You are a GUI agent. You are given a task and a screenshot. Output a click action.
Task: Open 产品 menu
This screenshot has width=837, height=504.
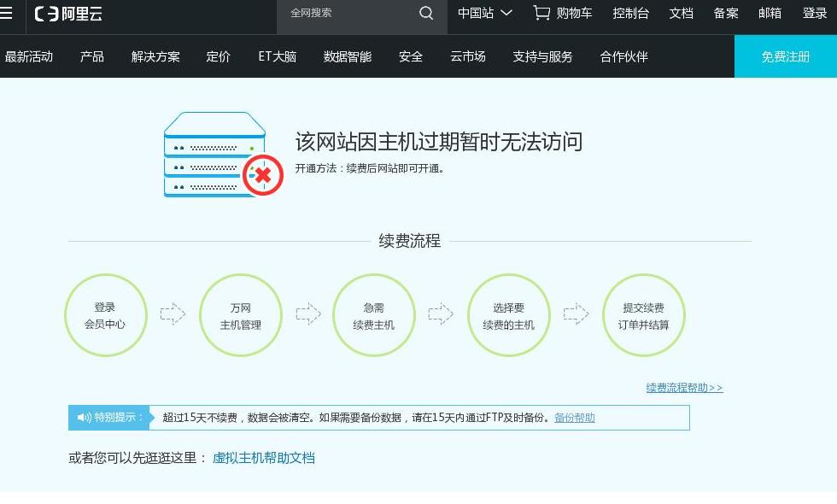(92, 56)
